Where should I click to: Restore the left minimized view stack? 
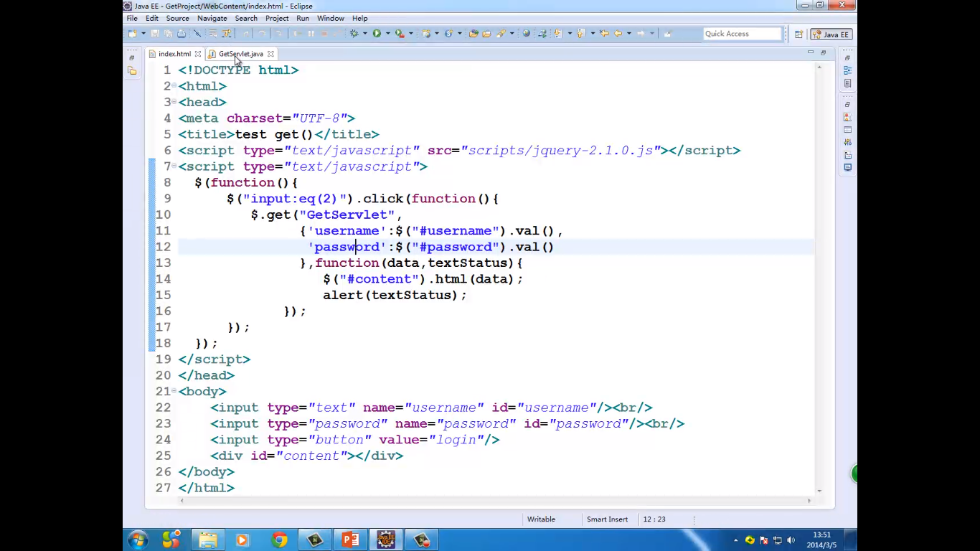pos(131,57)
